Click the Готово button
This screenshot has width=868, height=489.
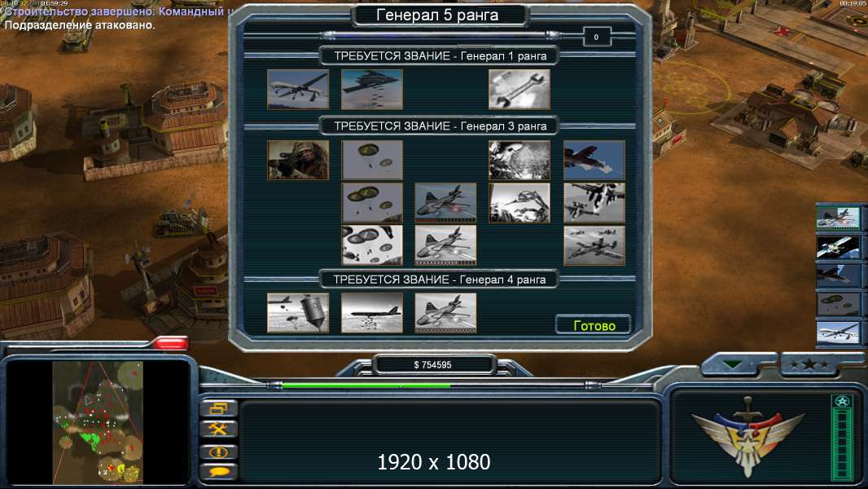click(x=594, y=326)
